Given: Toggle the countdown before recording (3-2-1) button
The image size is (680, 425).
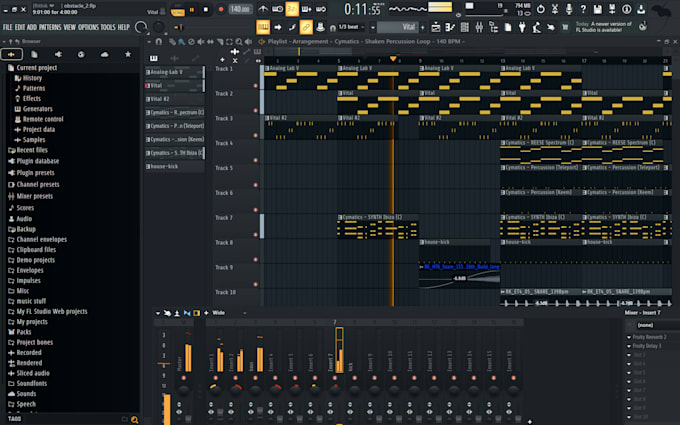Looking at the screenshot, I should (x=292, y=9).
